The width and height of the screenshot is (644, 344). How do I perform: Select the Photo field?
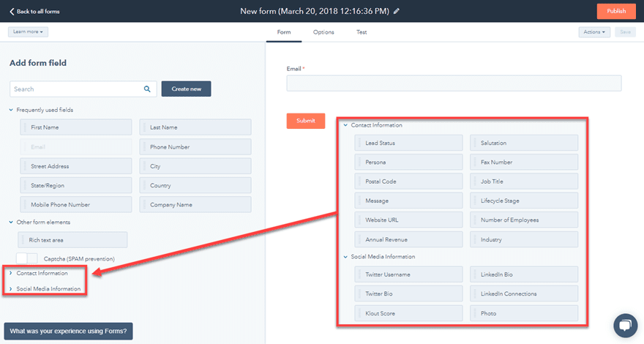pyautogui.click(x=524, y=313)
